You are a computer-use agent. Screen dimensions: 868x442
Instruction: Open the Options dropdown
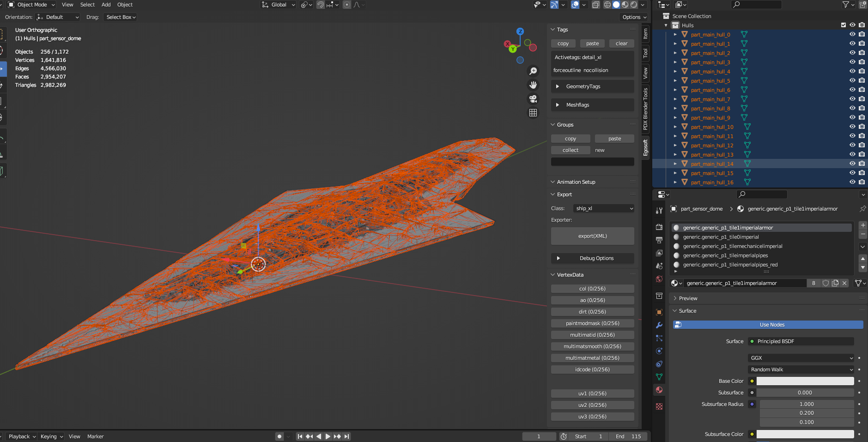(x=634, y=17)
